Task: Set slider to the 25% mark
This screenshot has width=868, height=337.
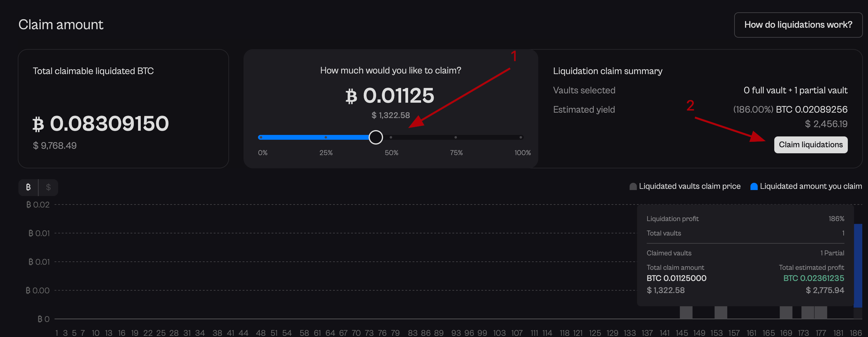Action: pos(325,137)
